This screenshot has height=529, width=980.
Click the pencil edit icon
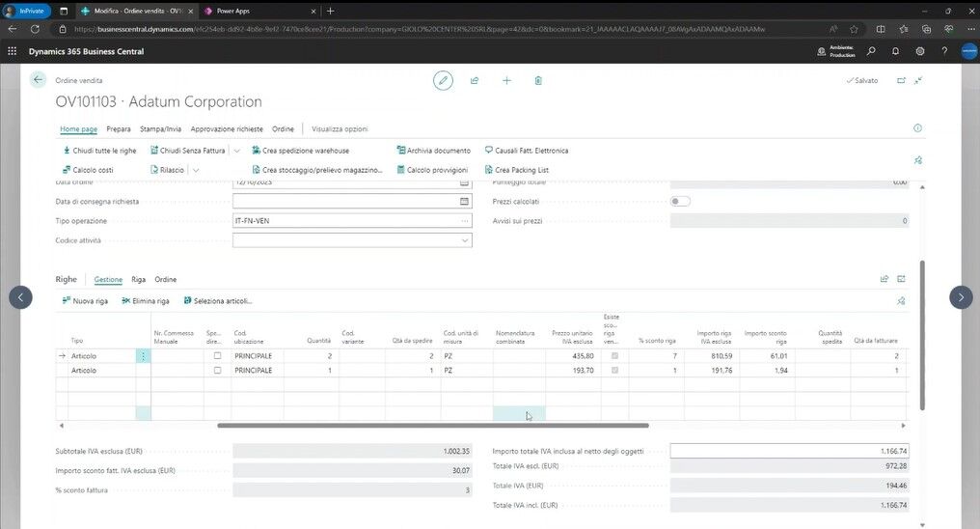coord(443,80)
